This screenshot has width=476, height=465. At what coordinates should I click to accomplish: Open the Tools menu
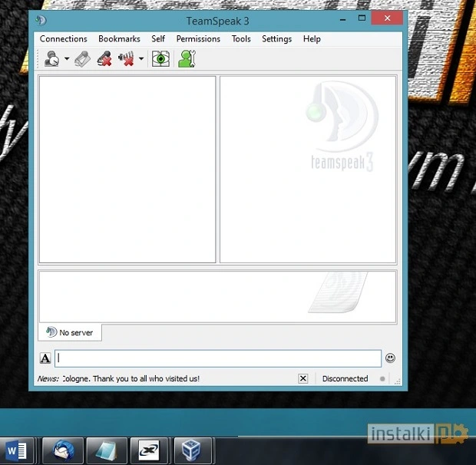coord(241,38)
